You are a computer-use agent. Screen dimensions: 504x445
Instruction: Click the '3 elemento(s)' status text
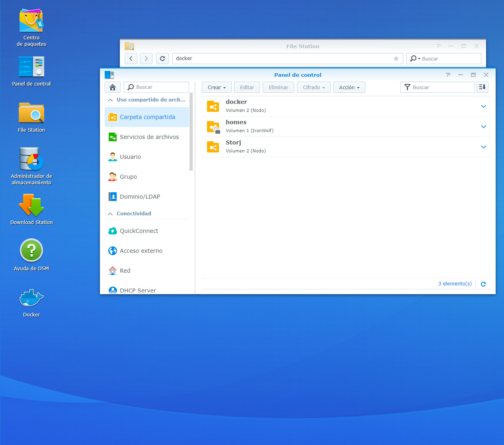click(455, 284)
